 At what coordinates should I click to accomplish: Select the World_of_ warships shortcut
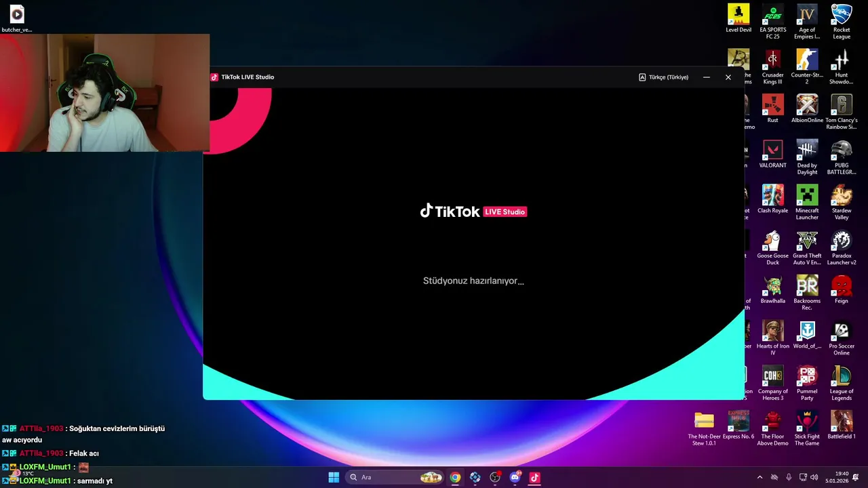[x=807, y=335]
